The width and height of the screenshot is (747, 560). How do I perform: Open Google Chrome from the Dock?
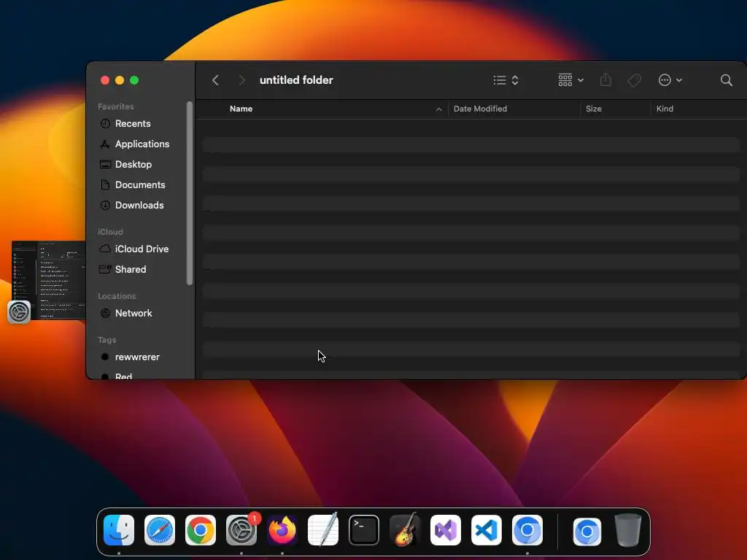[201, 529]
